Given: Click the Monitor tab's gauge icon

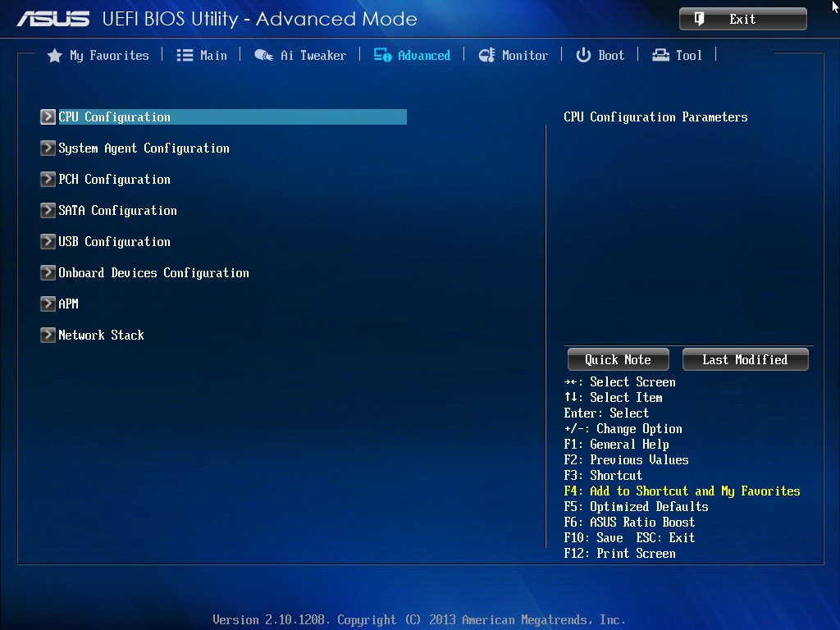Looking at the screenshot, I should [x=487, y=55].
